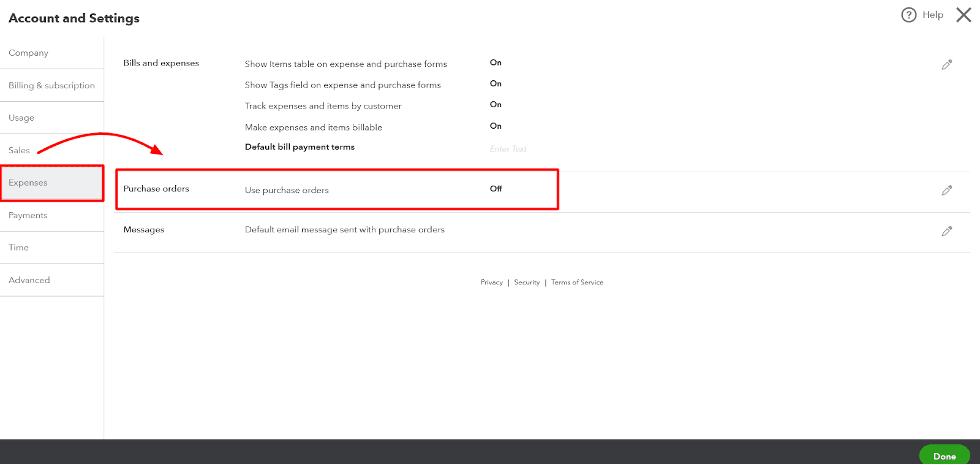Close the Account and Settings dialog

coord(964,15)
